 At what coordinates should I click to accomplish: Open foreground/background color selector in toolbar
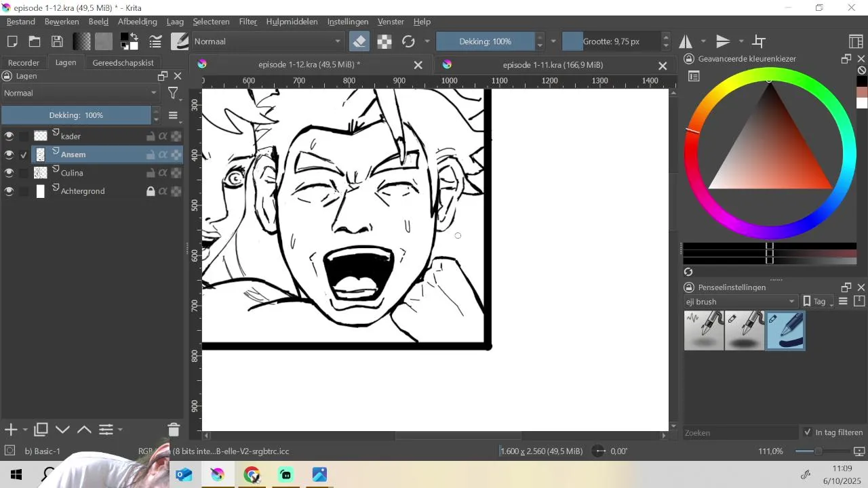(x=129, y=41)
